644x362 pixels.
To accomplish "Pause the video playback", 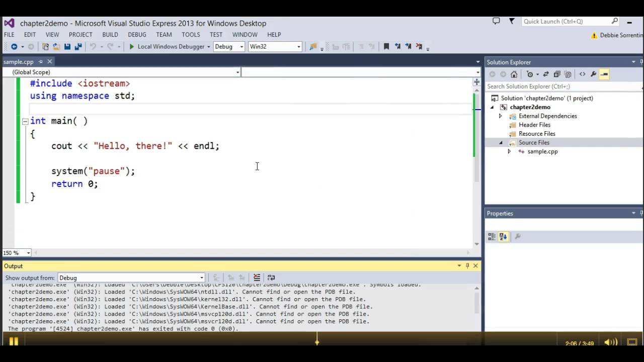I will (14, 342).
